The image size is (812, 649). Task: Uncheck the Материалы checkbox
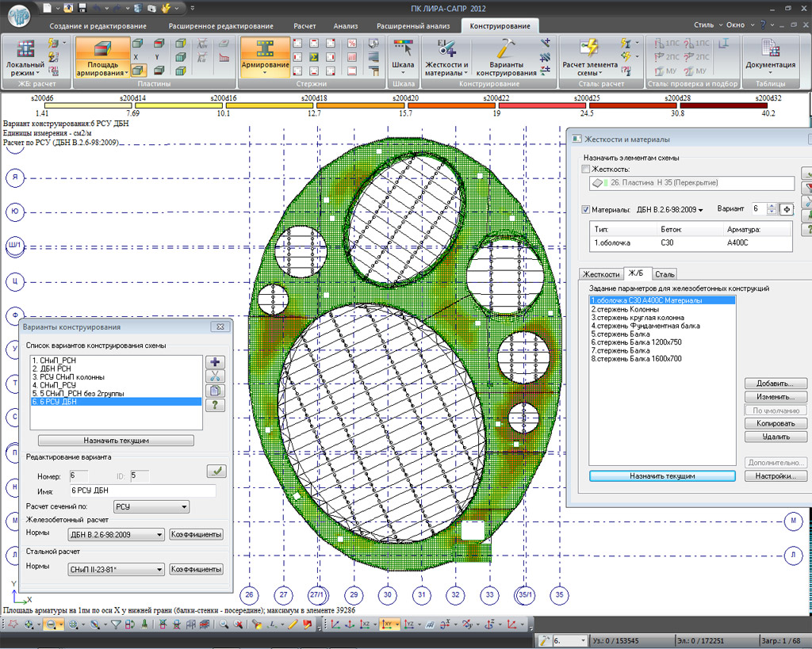tap(586, 210)
